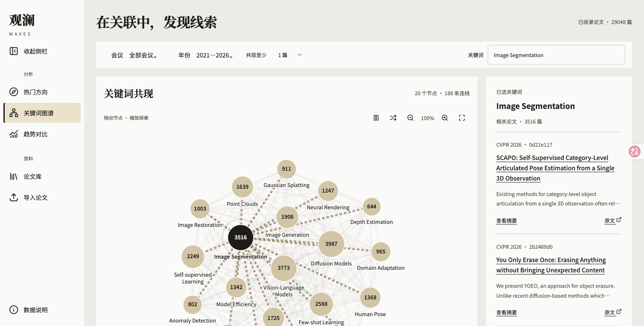
Task: Select the Few-shot Learning 2588 node
Action: [321, 304]
